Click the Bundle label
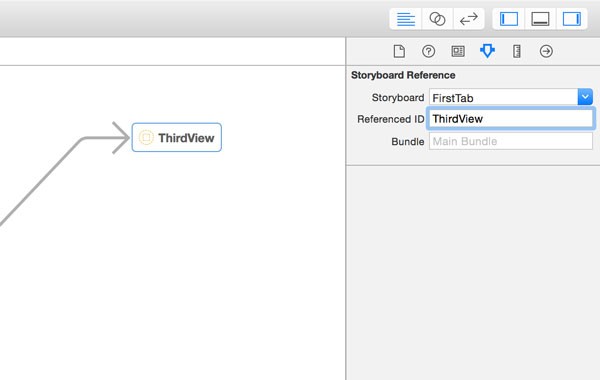 408,142
